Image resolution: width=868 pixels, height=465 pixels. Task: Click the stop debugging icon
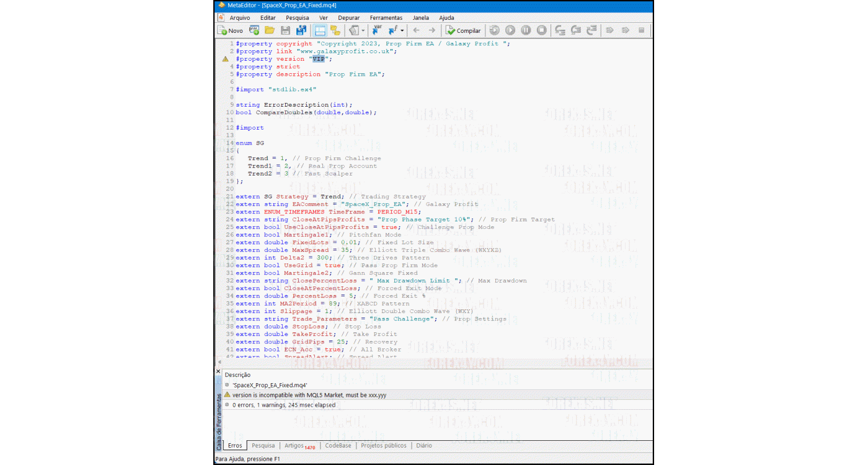coord(541,30)
